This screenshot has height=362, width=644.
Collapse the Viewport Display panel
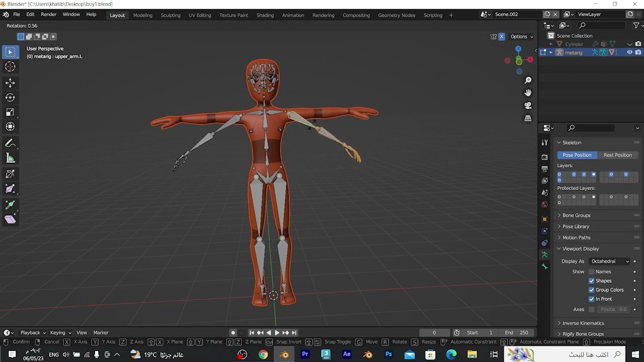click(x=581, y=249)
